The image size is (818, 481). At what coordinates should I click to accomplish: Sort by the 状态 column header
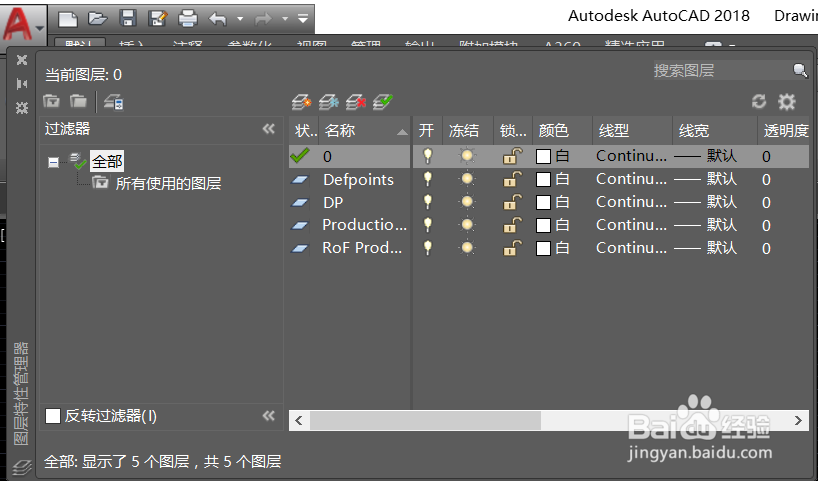304,130
